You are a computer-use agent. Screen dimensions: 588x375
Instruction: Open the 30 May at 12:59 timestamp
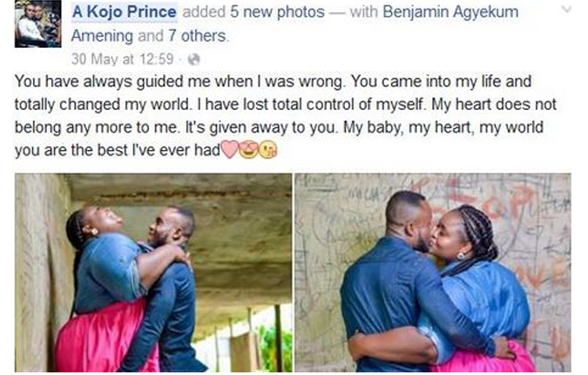122,59
